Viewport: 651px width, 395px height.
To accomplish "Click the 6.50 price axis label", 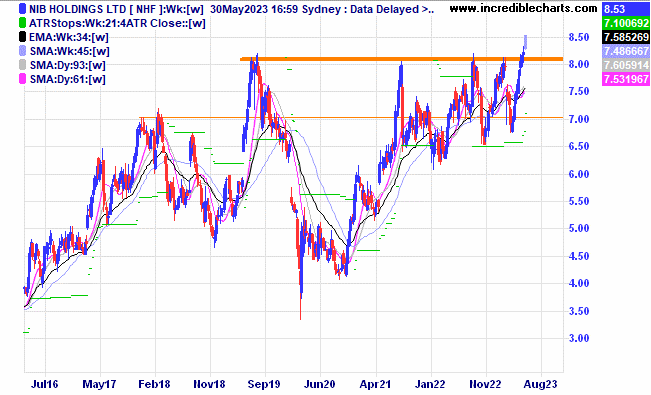I will coord(579,146).
